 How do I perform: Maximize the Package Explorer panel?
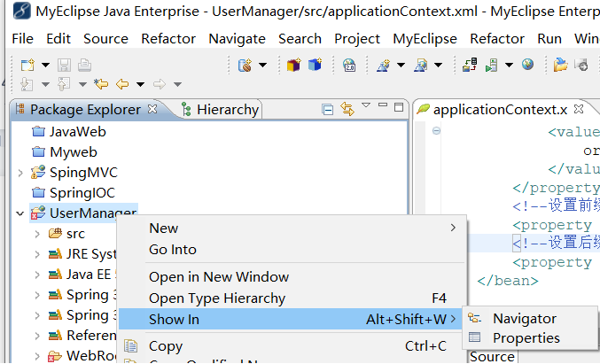399,107
